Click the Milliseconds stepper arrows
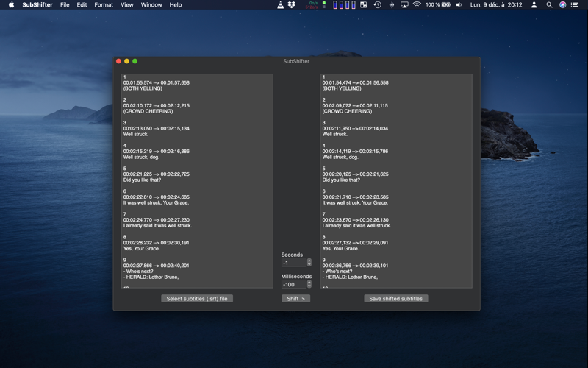The width and height of the screenshot is (588, 368). point(309,284)
